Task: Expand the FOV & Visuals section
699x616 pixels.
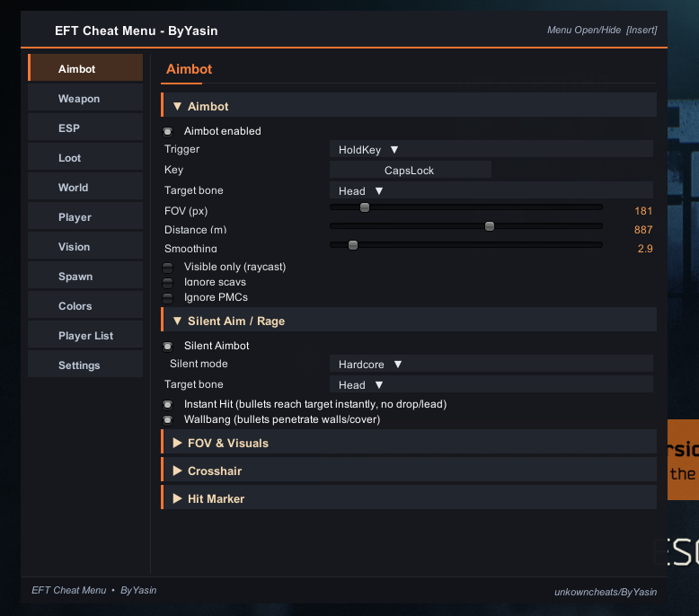Action: click(408, 443)
